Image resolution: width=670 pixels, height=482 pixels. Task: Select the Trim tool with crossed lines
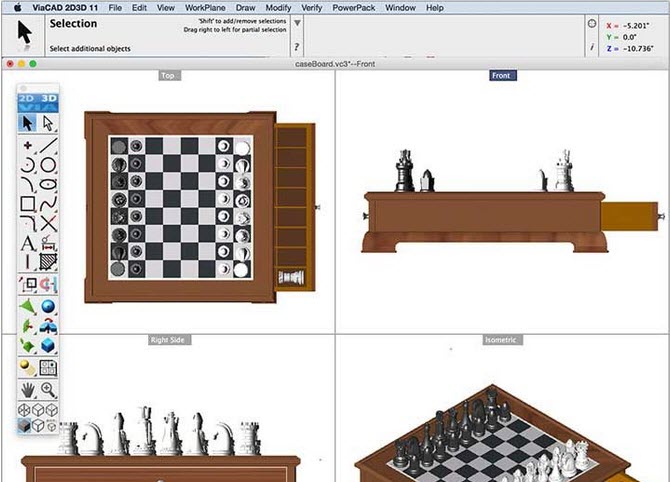(x=48, y=223)
